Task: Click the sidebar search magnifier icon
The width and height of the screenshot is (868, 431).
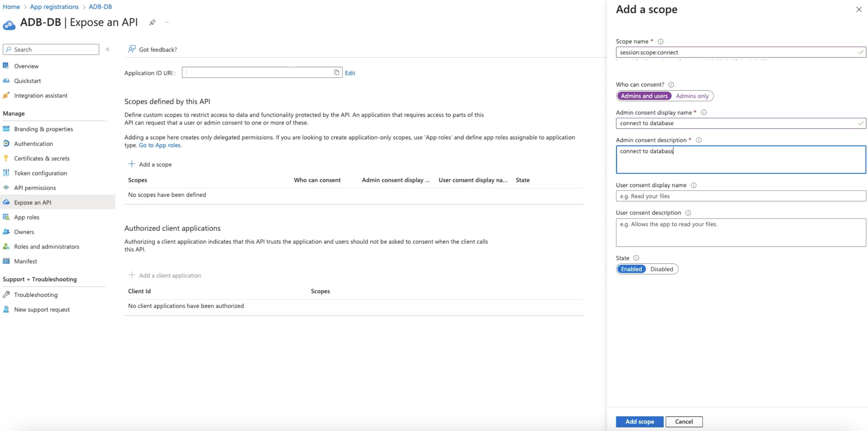Action: point(8,49)
